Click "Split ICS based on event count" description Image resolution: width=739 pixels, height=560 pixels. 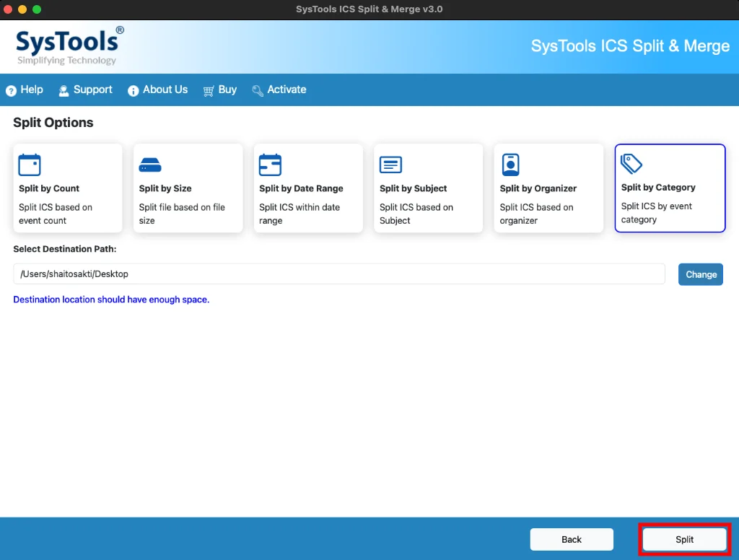click(56, 214)
